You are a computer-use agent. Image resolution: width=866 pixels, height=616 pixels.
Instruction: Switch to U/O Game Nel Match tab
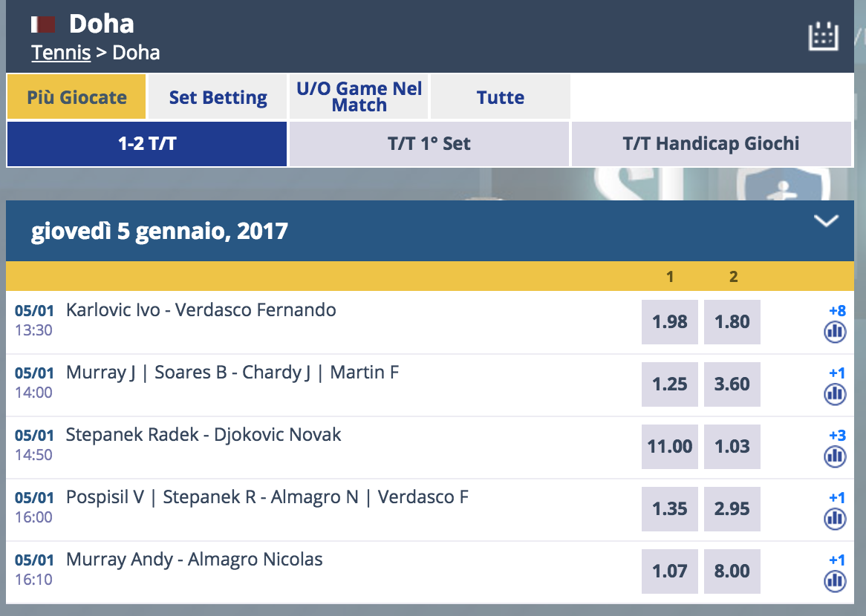point(359,97)
